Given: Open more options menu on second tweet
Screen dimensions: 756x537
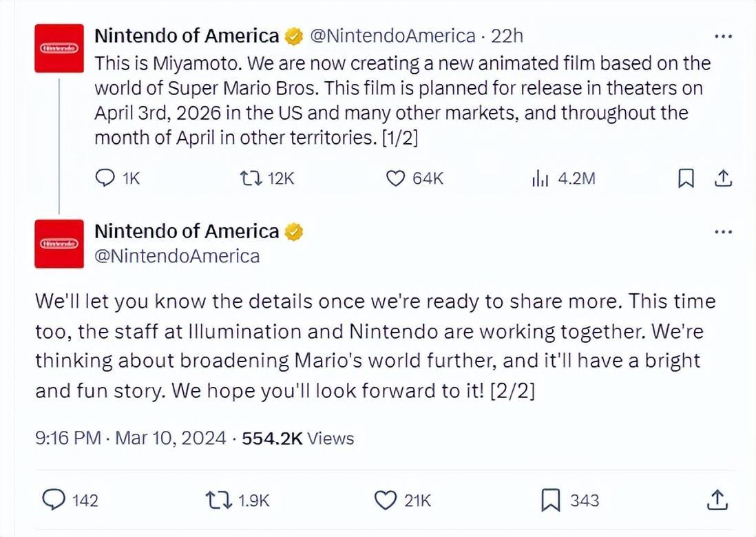Looking at the screenshot, I should click(723, 232).
